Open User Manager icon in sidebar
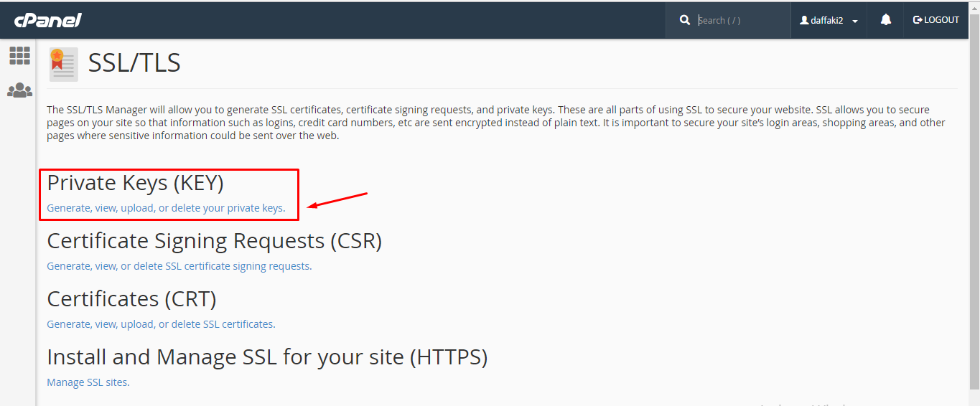 point(19,90)
